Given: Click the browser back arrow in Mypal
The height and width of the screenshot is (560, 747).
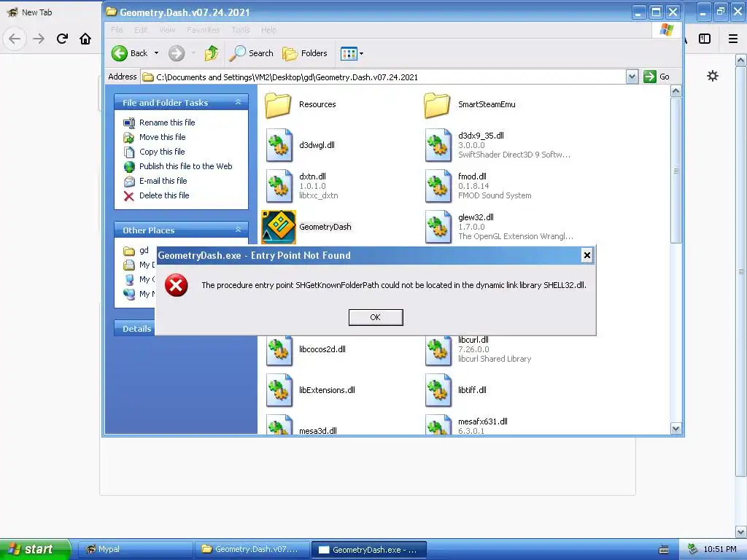Looking at the screenshot, I should pyautogui.click(x=15, y=39).
